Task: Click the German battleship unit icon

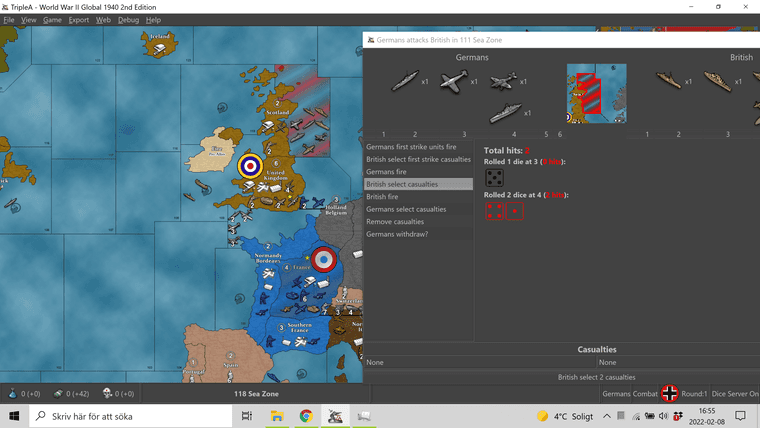Action: coord(505,112)
